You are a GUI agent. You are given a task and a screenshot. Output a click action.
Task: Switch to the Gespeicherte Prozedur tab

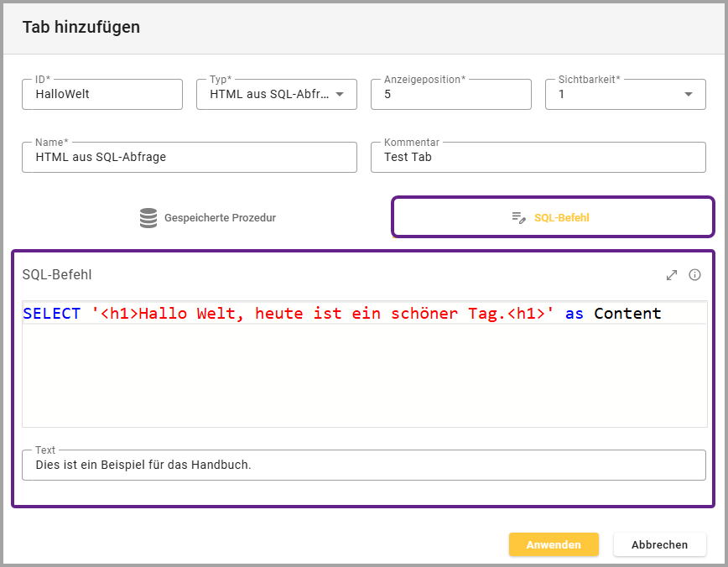(207, 218)
